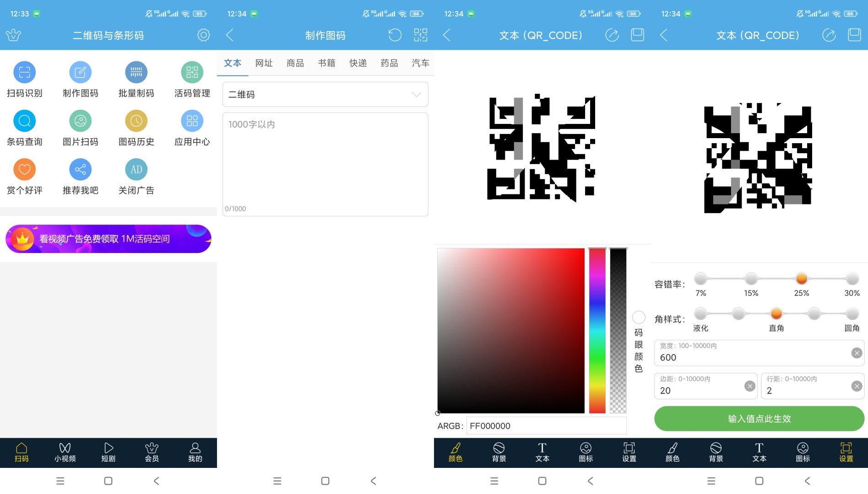
Task: Open the 文本 tab in the color editor
Action: (542, 452)
